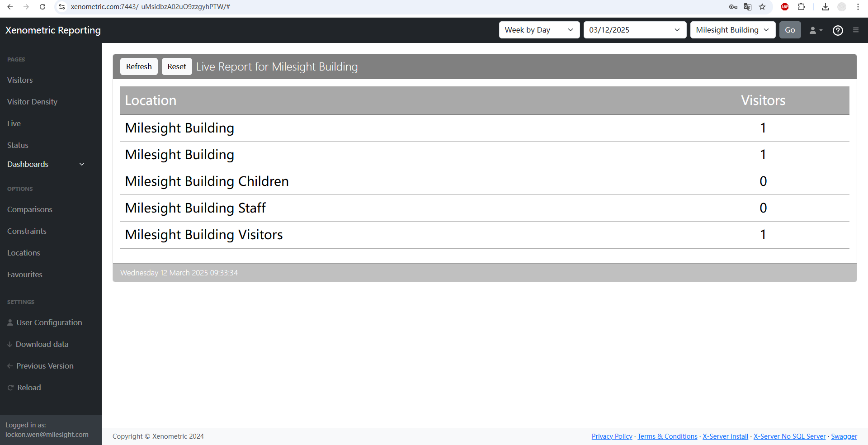Open the X-Server No SQL Server link

[x=789, y=436]
